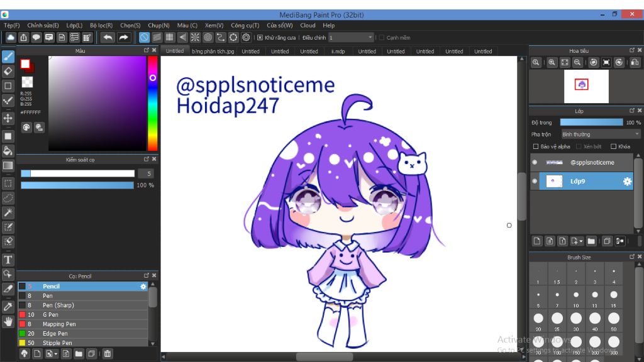This screenshot has width=644, height=362.
Task: Select the Eyedropper tool
Action: (8, 306)
